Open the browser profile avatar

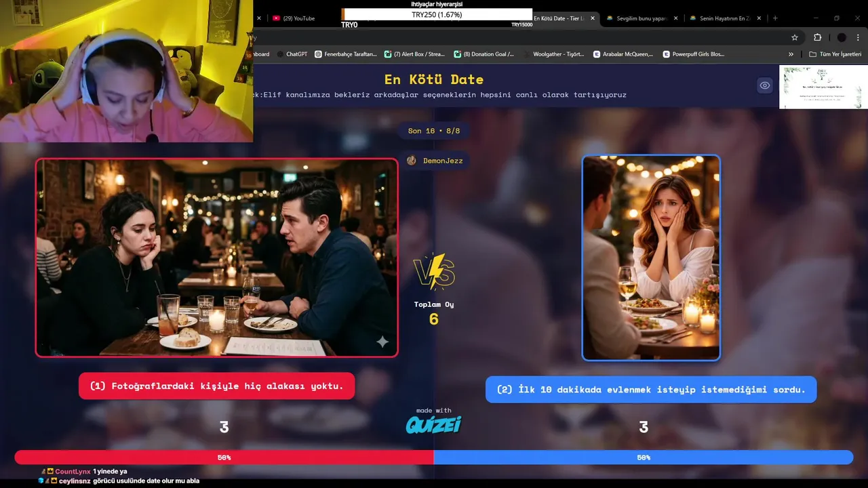point(842,37)
